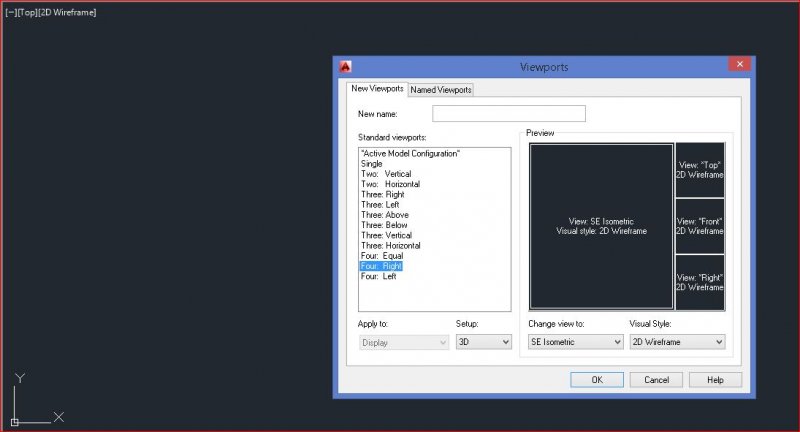The height and width of the screenshot is (432, 800).
Task: Open the Setup 3D dropdown
Action: coord(484,342)
